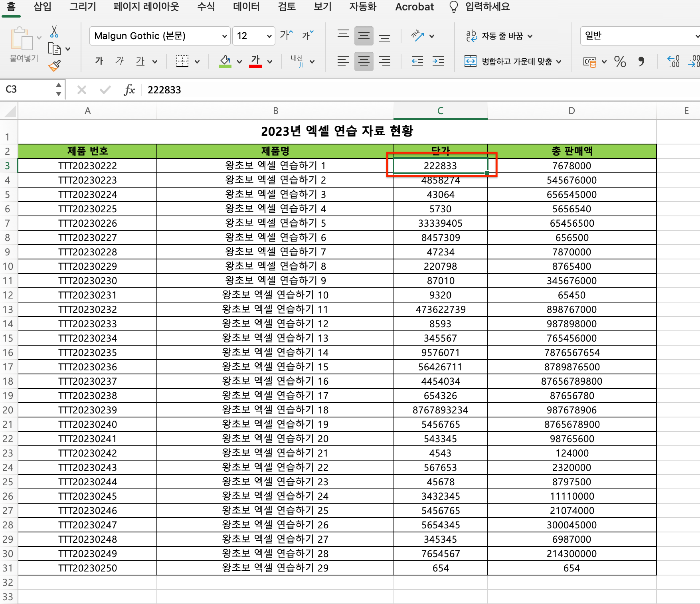Expand the borders options arrow

point(197,62)
